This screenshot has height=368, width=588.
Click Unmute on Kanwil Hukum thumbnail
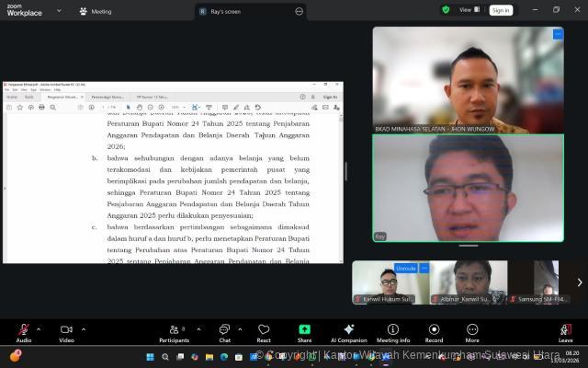point(405,268)
